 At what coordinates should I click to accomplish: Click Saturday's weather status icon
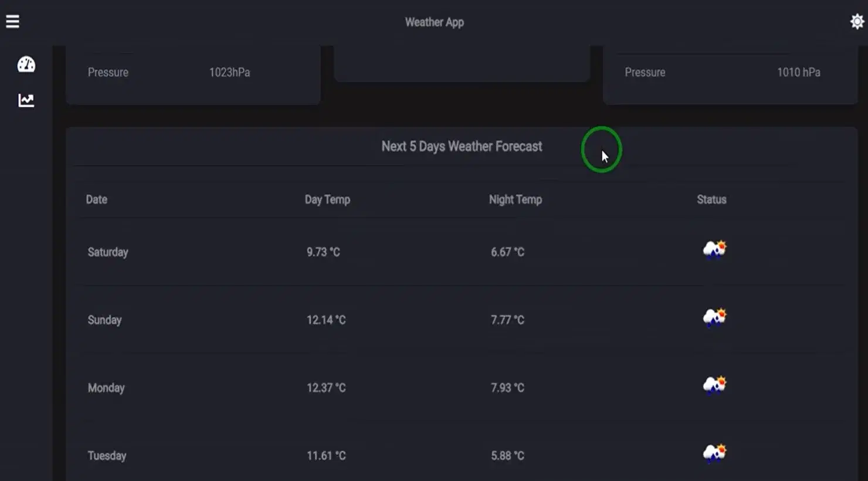coord(714,250)
